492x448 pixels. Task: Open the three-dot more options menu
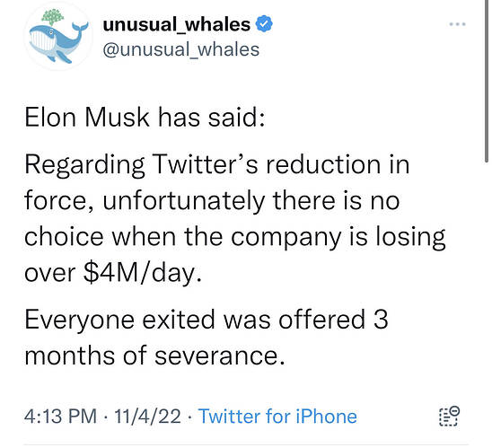pos(457,24)
